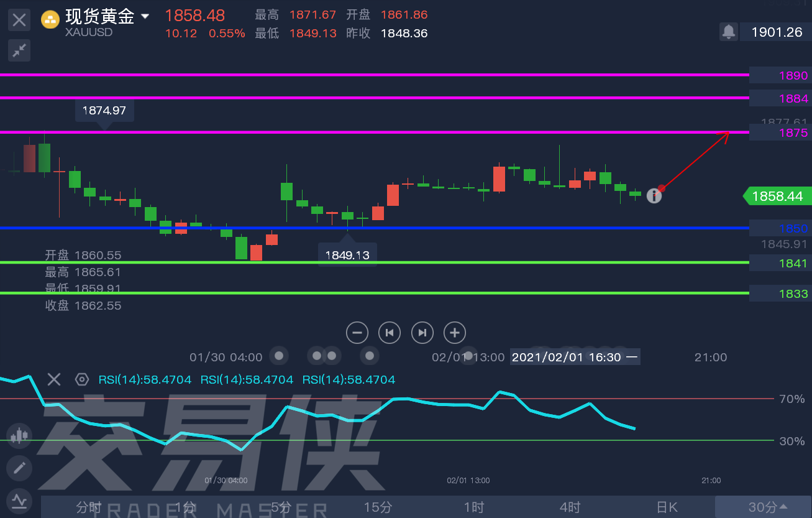Expand the 30分 timeframe dropdown
This screenshot has height=518, width=812.
764,507
